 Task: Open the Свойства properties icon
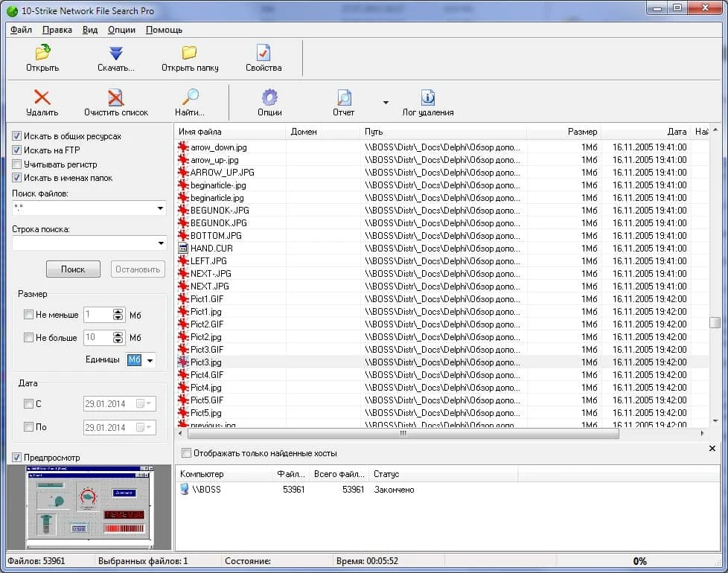click(264, 52)
